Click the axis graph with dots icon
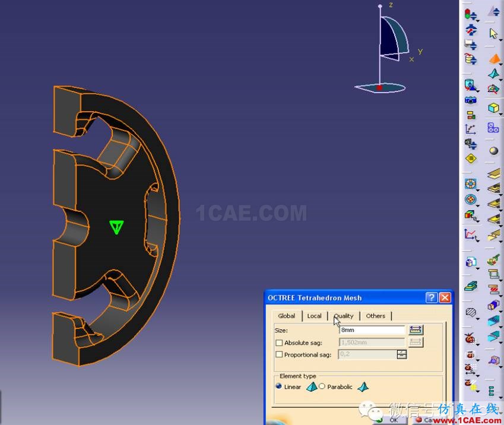The image size is (504, 425). click(x=471, y=129)
